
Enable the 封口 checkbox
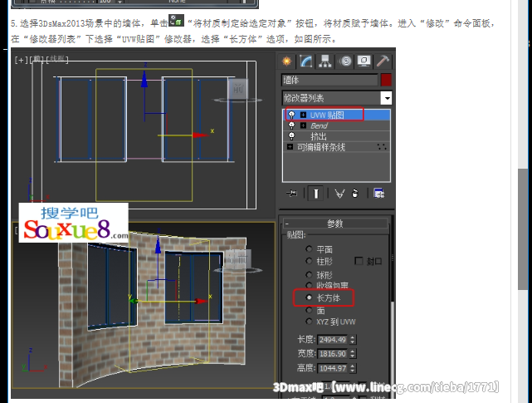(359, 261)
